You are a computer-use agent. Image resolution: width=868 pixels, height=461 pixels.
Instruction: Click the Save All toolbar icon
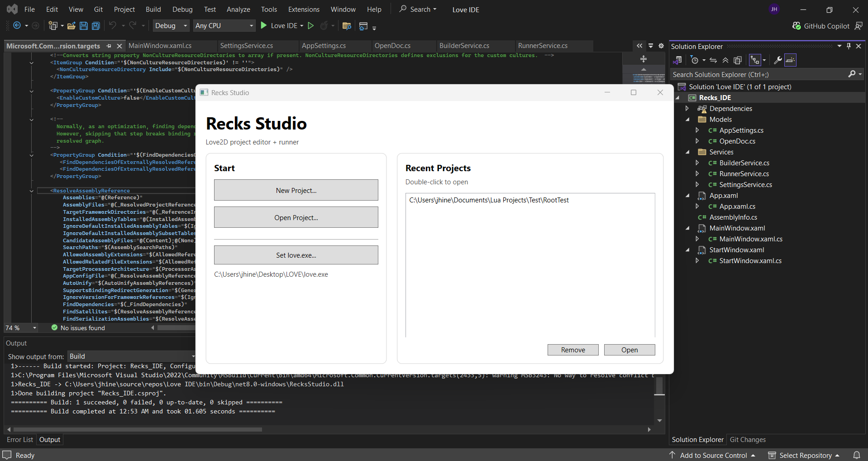pyautogui.click(x=96, y=26)
